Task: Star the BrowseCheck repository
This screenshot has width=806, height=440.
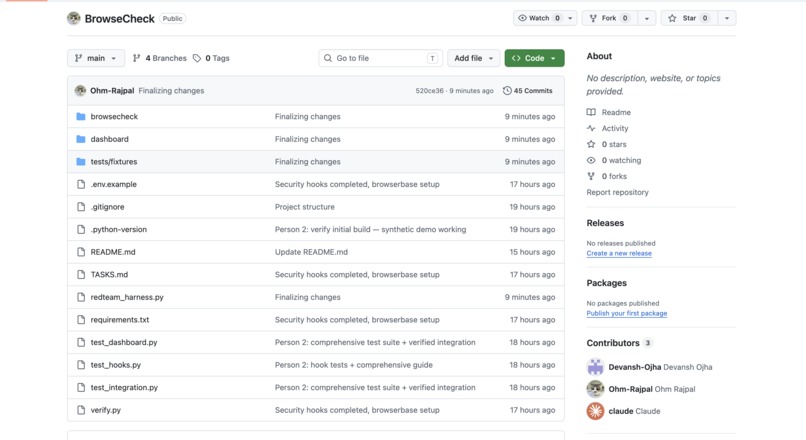Action: click(689, 18)
